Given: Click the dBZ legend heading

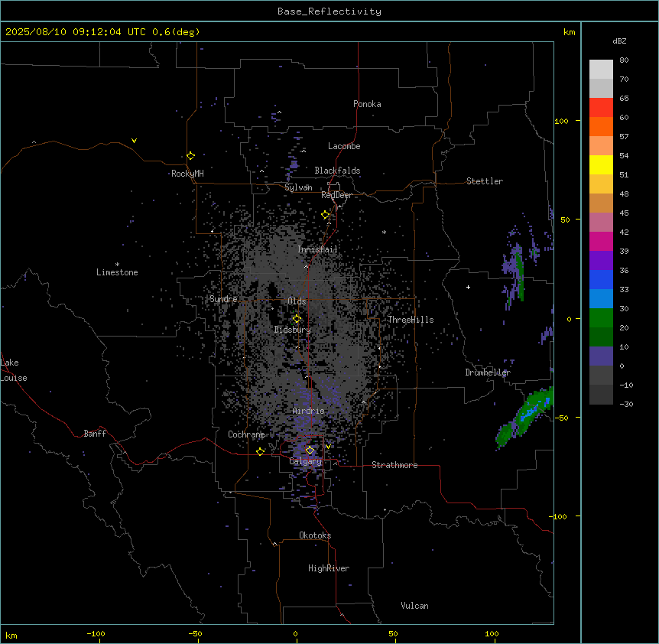Looking at the screenshot, I should pos(619,41).
